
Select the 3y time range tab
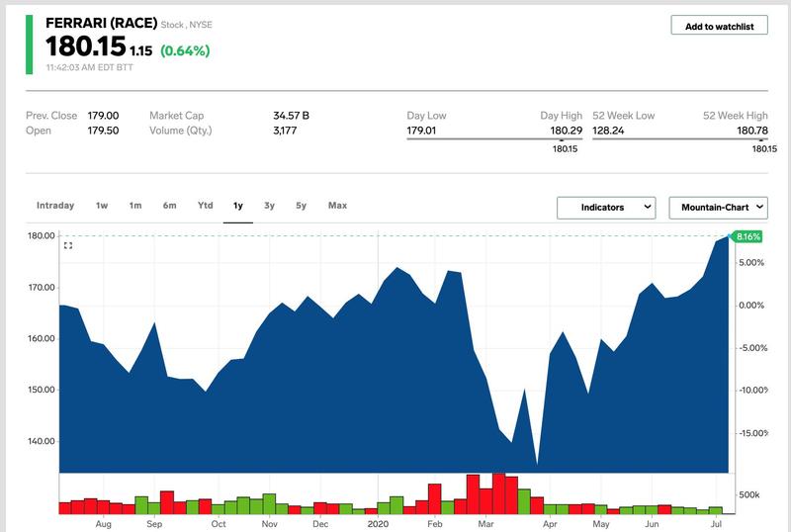269,206
